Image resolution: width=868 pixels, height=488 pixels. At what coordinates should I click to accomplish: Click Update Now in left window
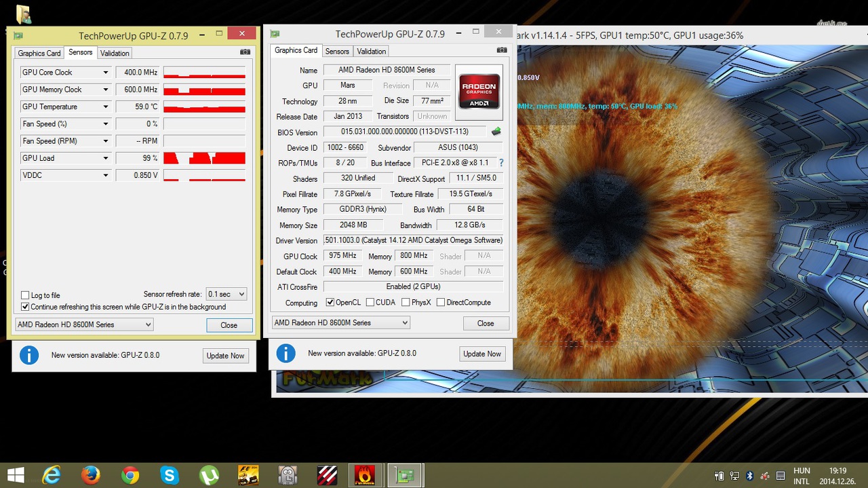(x=226, y=356)
